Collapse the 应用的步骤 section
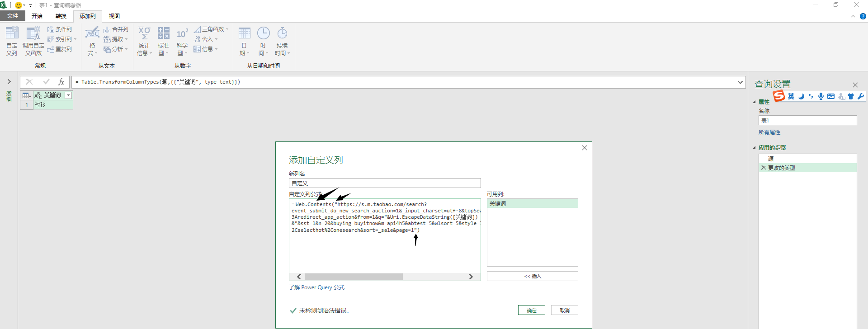868x329 pixels. click(754, 148)
